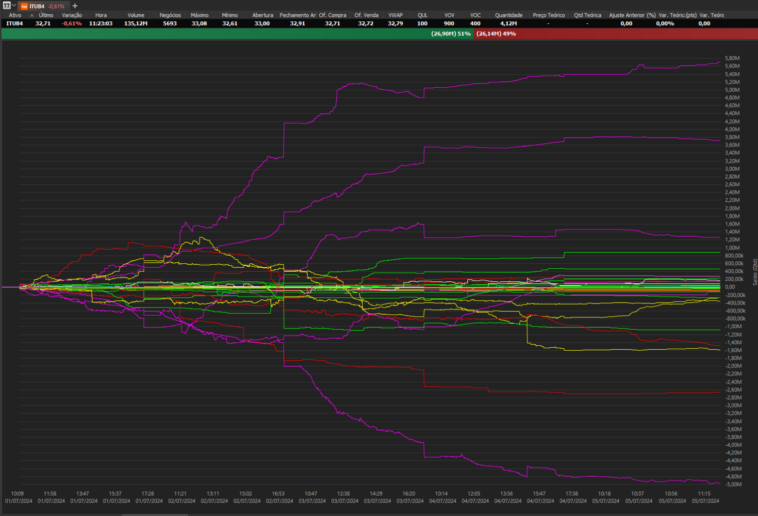Sort by the Variação column header
The height and width of the screenshot is (516, 758).
click(72, 15)
